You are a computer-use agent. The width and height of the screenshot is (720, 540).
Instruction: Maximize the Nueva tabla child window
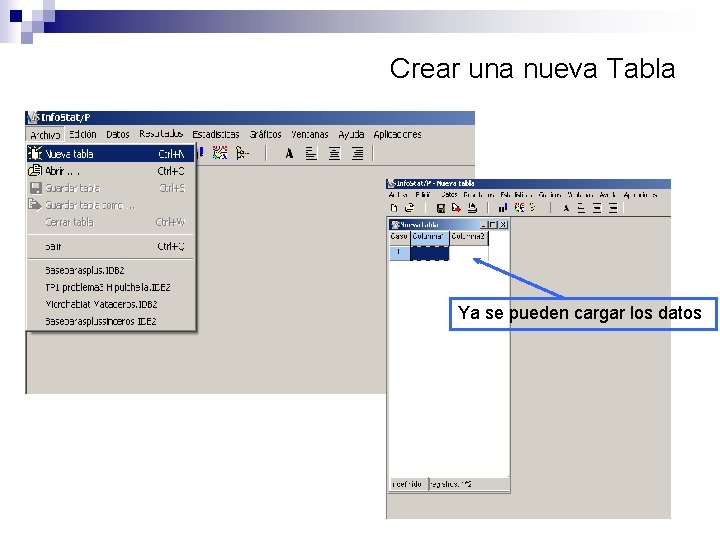(493, 225)
